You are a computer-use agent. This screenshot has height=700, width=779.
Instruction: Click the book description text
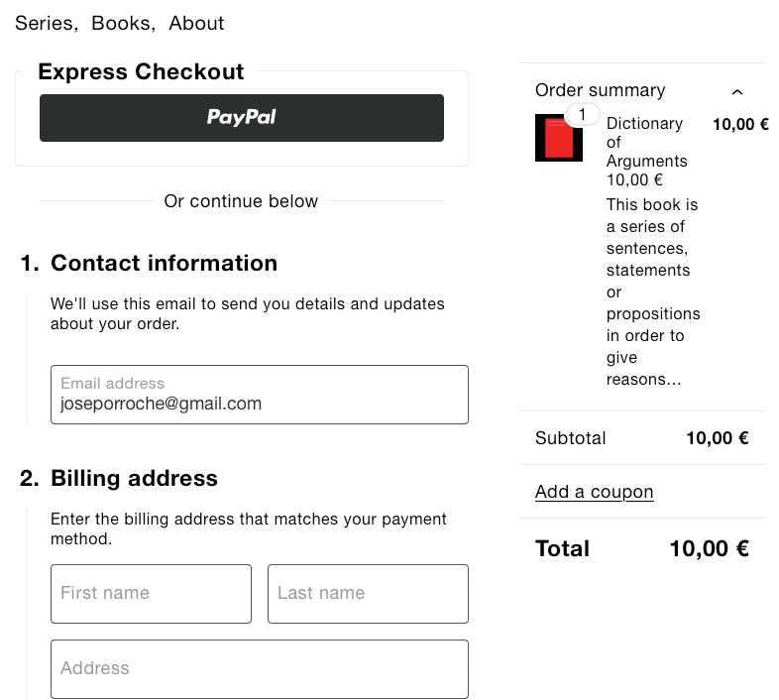pyautogui.click(x=653, y=292)
